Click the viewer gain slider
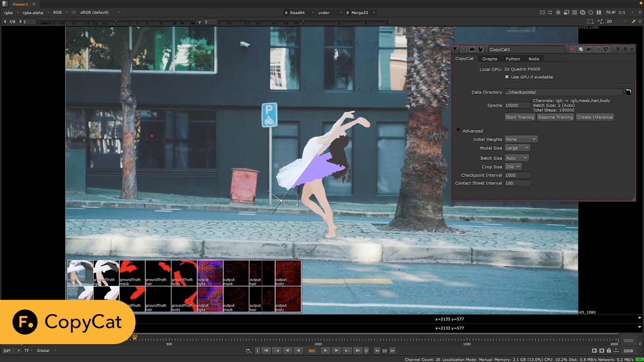The width and height of the screenshot is (644, 362). (116, 21)
